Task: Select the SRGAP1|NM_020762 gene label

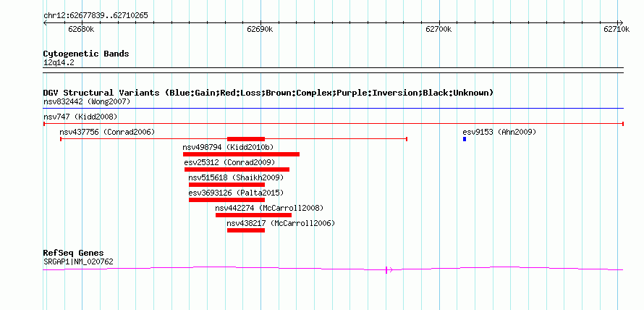Action: (78, 261)
